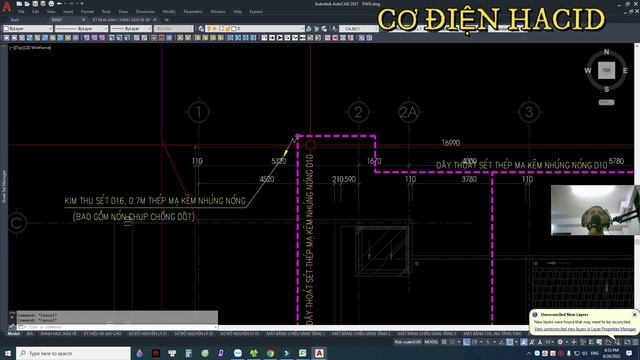Click the N compass letter on ViewCube
Viewport: 640px width, 360px height.
(607, 52)
